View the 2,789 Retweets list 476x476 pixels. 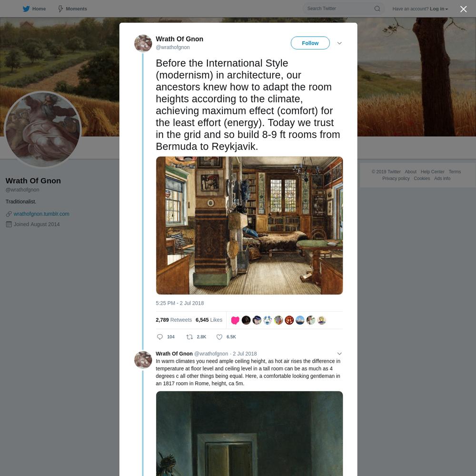174,320
